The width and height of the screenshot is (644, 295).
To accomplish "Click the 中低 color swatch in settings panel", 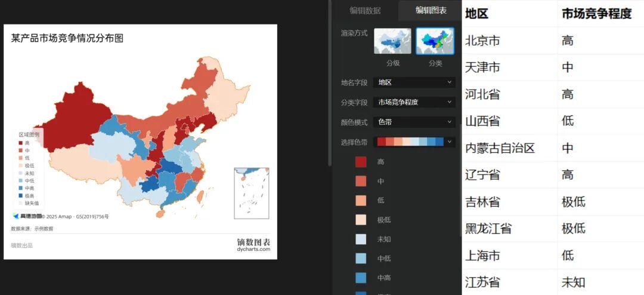I will (361, 259).
